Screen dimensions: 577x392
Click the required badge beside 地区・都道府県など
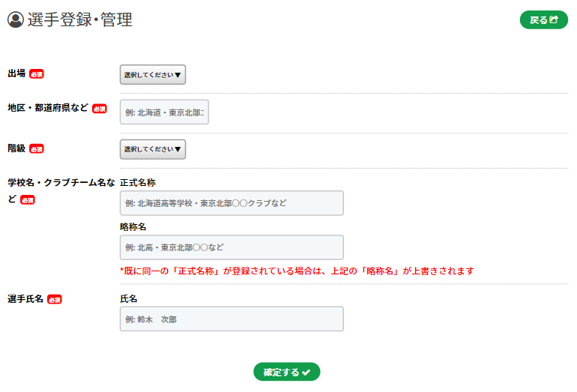(x=99, y=109)
